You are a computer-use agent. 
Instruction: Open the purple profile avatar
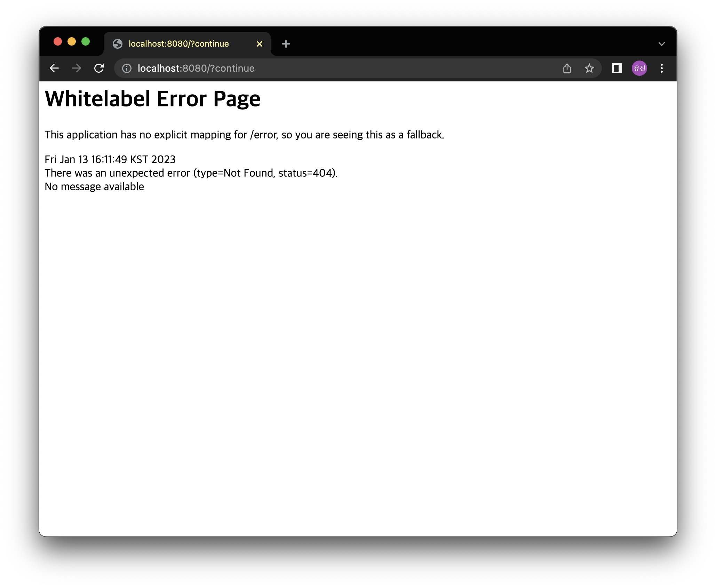point(639,68)
